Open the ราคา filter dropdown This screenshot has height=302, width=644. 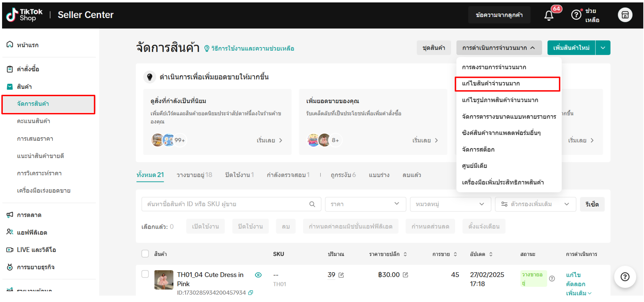point(365,204)
